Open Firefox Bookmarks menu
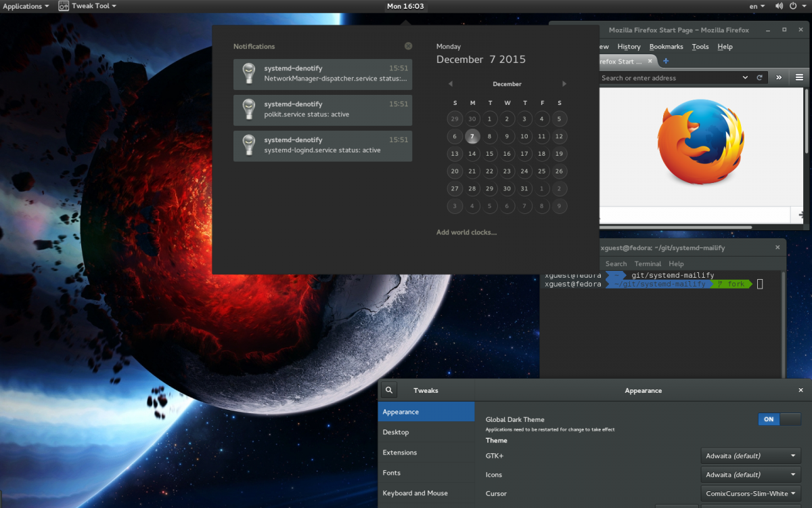The height and width of the screenshot is (508, 812). [666, 47]
